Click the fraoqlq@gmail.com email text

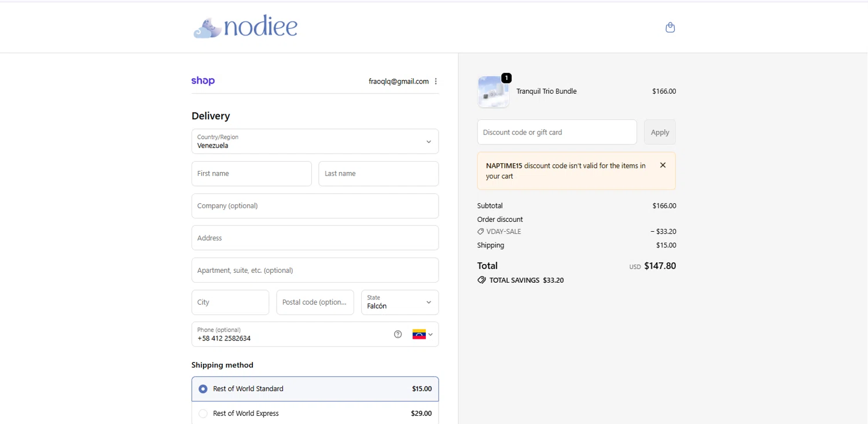399,82
